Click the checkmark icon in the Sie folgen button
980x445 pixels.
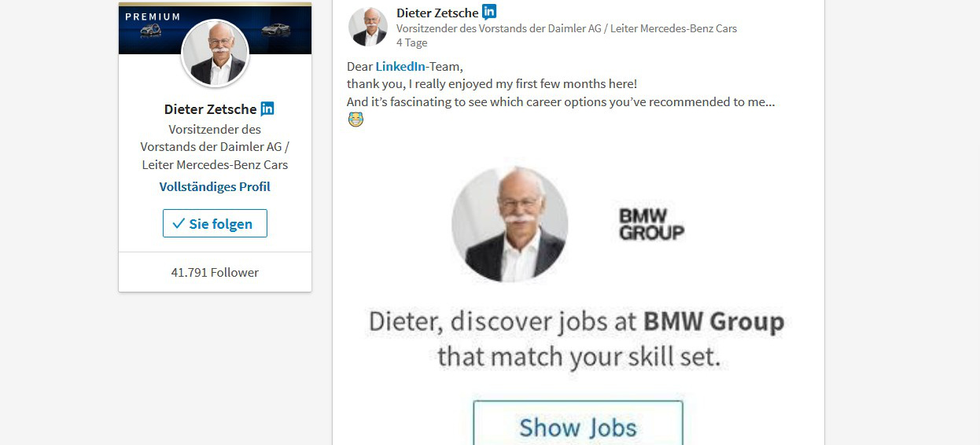pyautogui.click(x=179, y=223)
